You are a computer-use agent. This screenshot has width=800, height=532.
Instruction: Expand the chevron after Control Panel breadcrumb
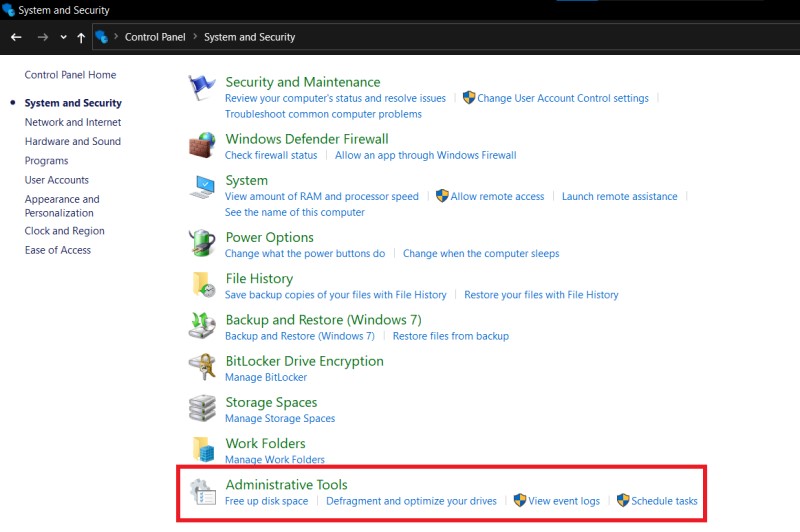[x=195, y=37]
